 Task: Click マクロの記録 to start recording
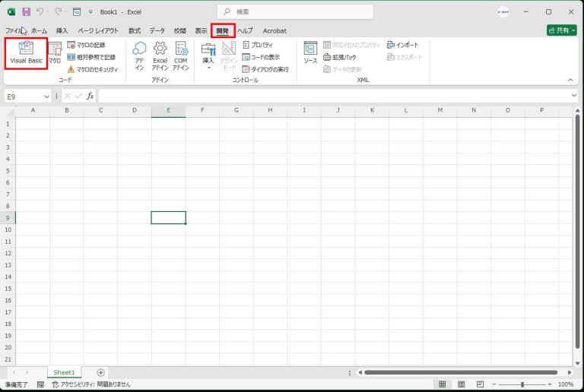86,45
